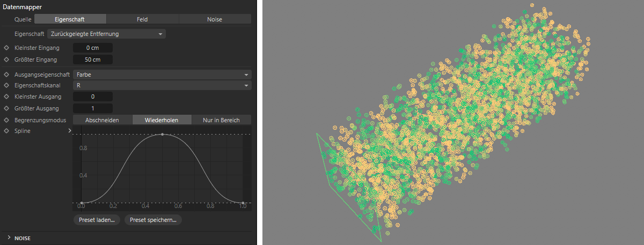Select the spline peak point at 0.5
Viewport: 644px width, 245px height.
click(x=162, y=134)
